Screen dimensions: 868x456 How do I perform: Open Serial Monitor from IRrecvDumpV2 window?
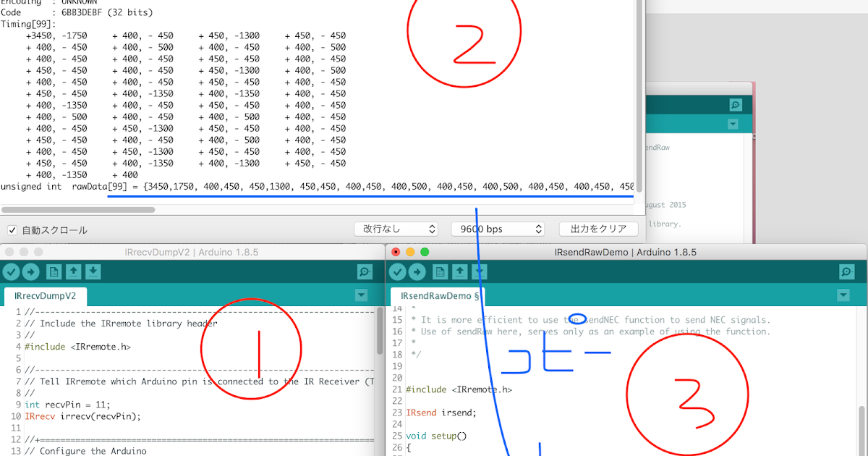pos(365,271)
